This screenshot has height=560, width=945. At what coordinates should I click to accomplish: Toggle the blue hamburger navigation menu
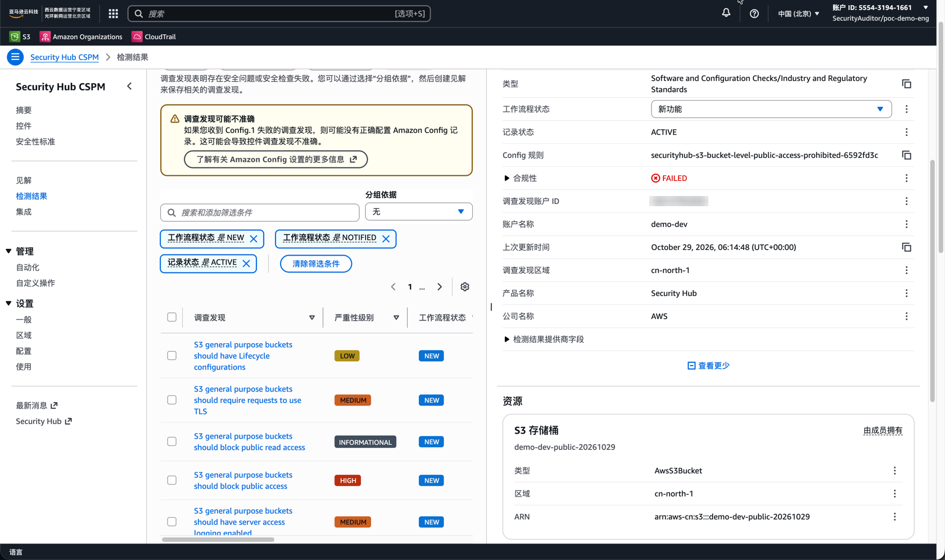point(15,57)
